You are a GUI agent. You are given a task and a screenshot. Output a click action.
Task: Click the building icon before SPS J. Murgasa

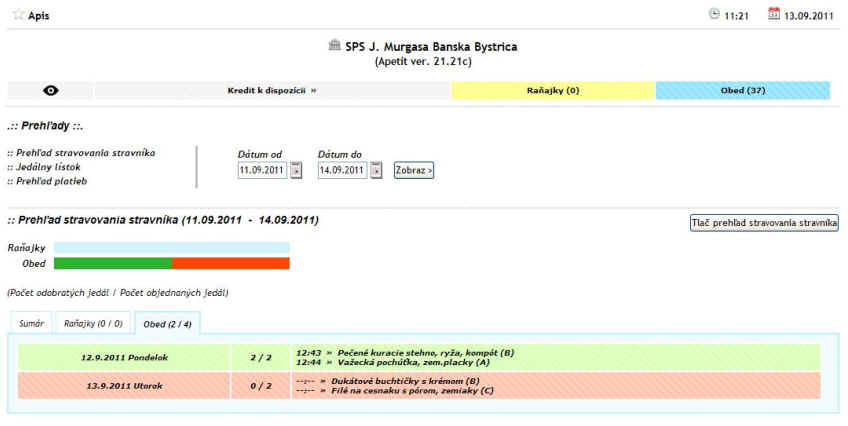334,46
